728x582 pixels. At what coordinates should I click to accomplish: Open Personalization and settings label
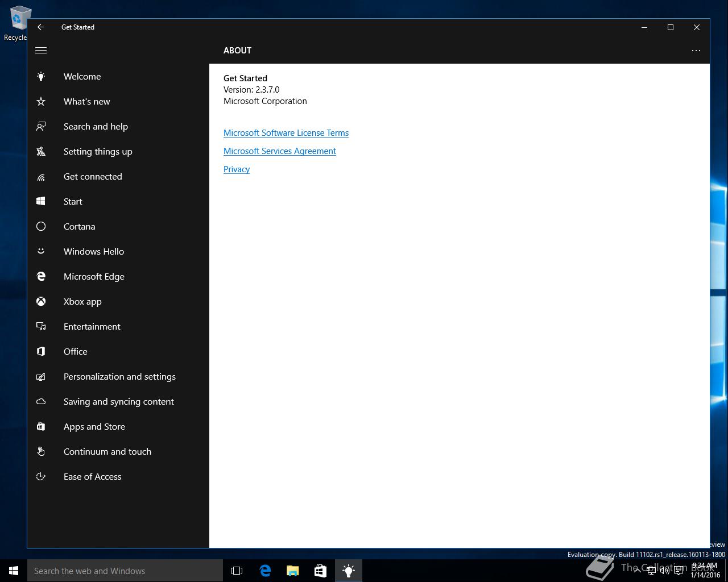[x=119, y=376]
